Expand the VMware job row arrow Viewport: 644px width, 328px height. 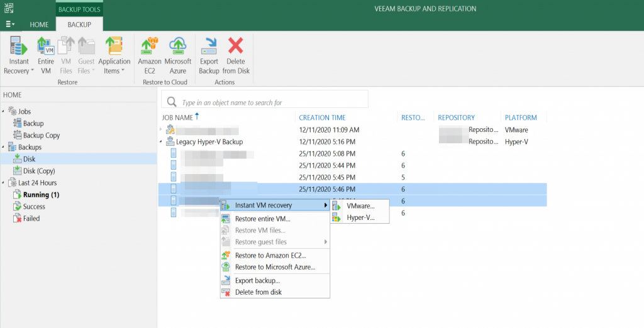161,129
